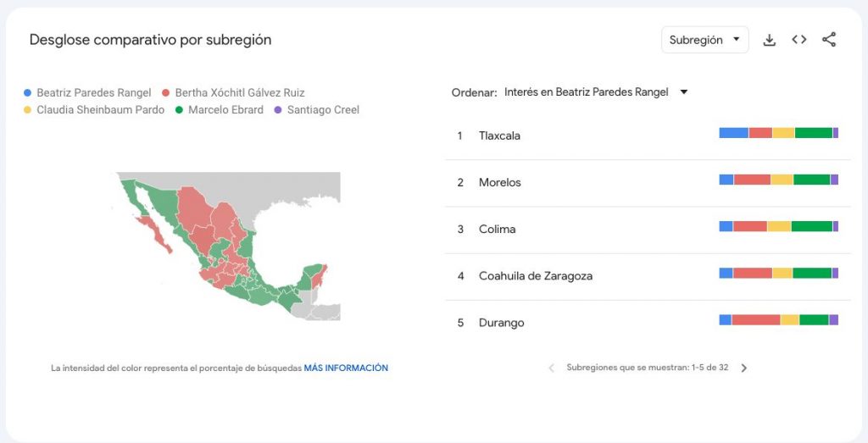Click the green Marcelo Ebrard legend dot
Viewport: 868px width, 443px height.
click(x=180, y=110)
